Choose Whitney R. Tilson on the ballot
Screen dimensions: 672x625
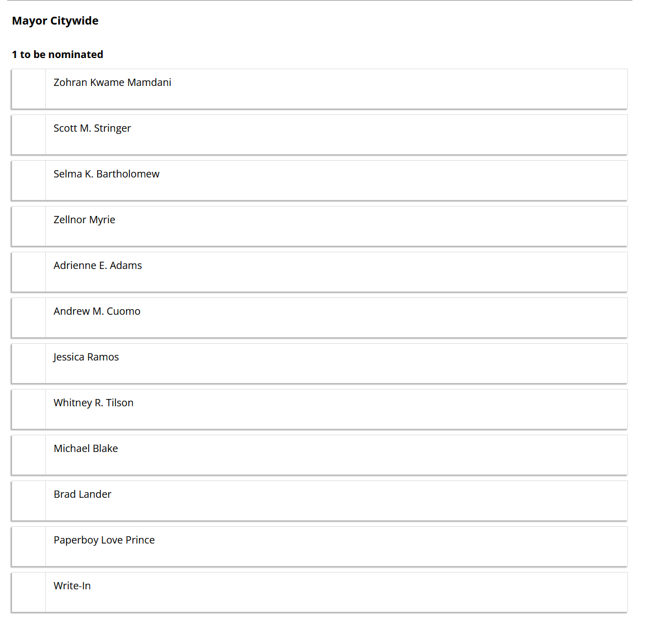coord(319,409)
